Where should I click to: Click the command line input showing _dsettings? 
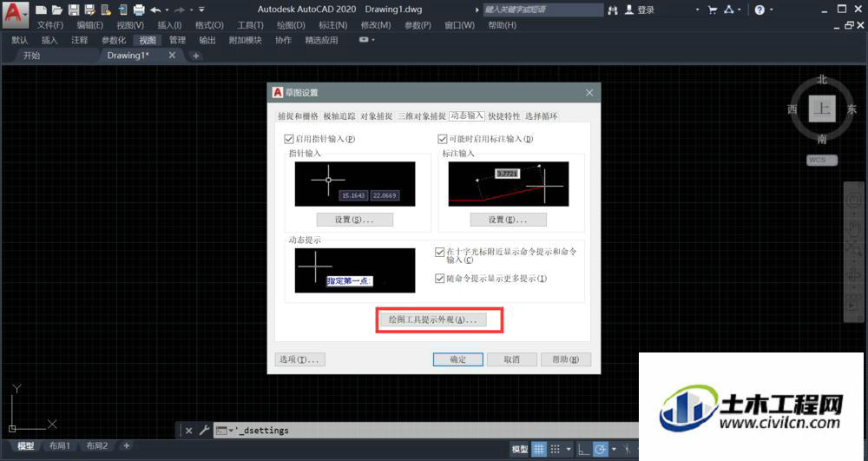426,430
